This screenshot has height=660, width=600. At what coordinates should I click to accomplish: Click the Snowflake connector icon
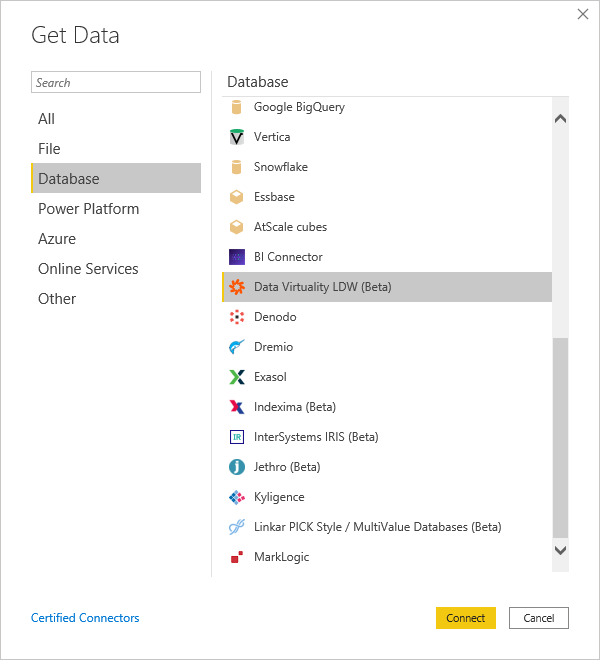(237, 167)
